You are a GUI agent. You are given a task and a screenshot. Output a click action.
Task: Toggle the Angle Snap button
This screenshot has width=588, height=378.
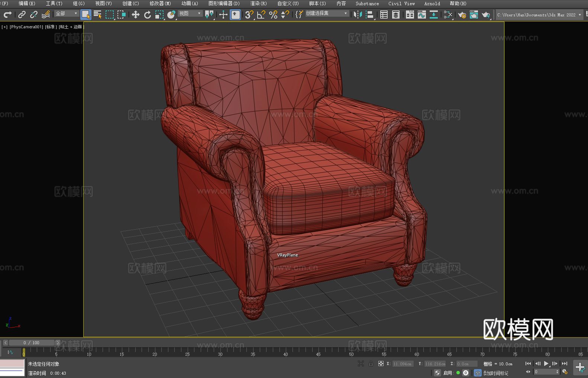coord(261,14)
